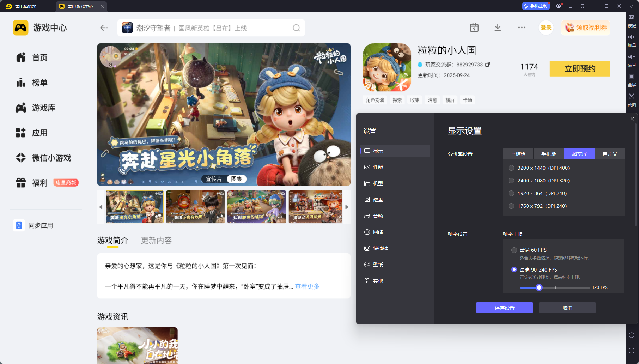
Task: Switch to 游戏简介 tab
Action: click(x=113, y=241)
